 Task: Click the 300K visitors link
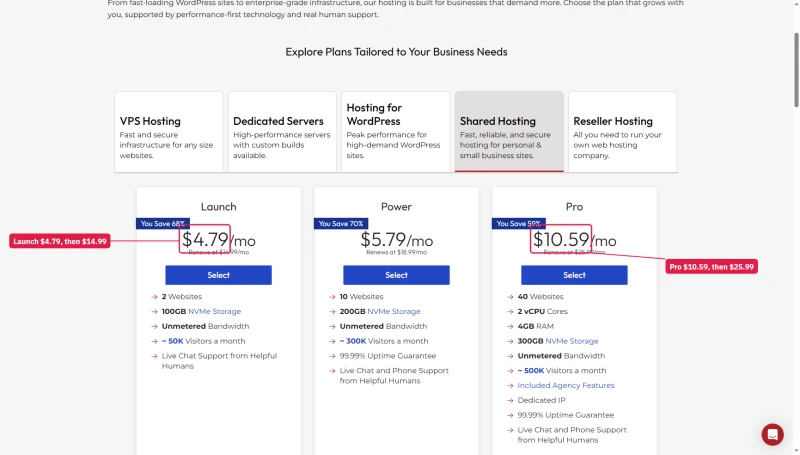click(356, 341)
